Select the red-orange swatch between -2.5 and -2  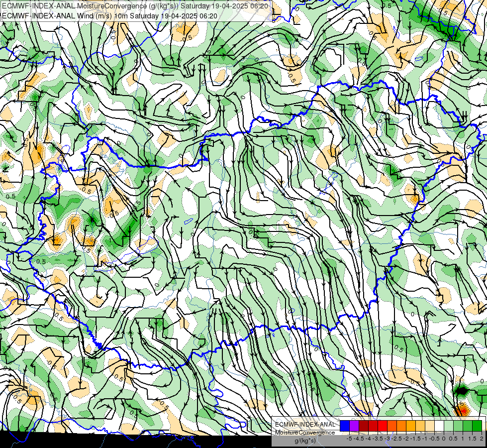pos(392,426)
